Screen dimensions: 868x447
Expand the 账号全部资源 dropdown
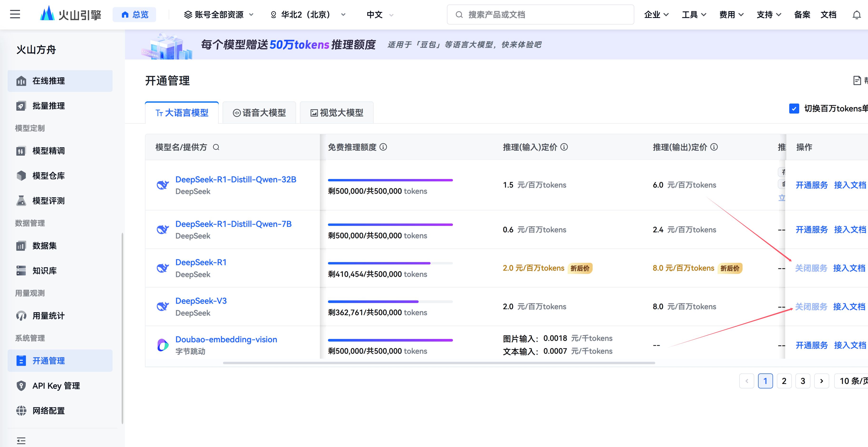tap(218, 15)
